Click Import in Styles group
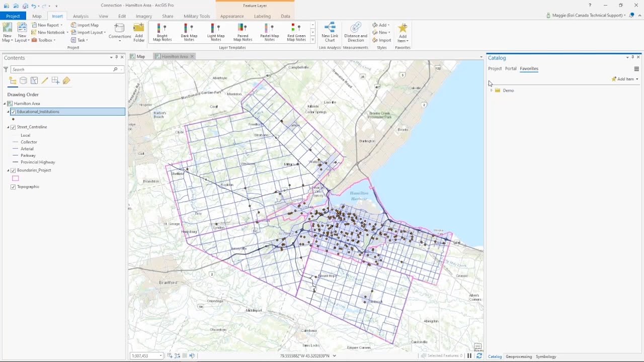This screenshot has width=644, height=362. click(x=382, y=40)
